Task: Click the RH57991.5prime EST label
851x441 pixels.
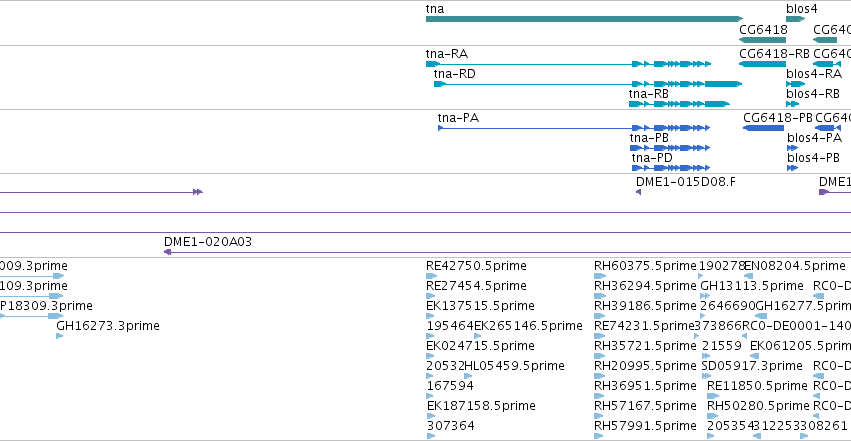Action: pyautogui.click(x=645, y=426)
